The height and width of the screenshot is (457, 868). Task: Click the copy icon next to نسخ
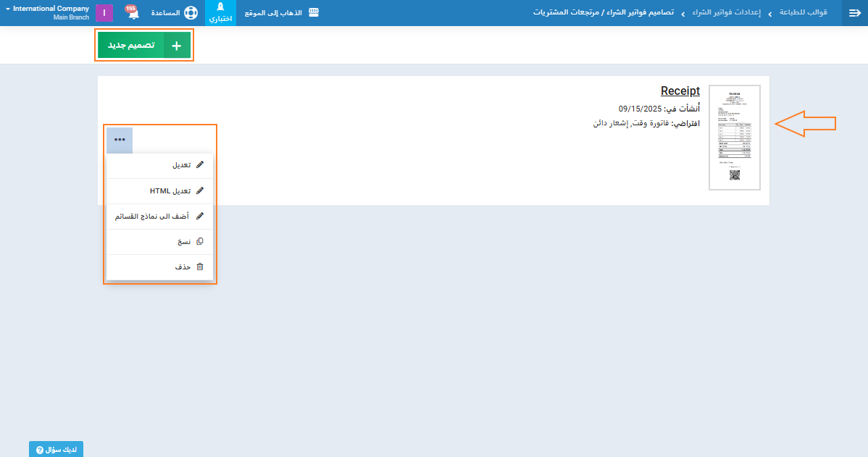tap(200, 242)
